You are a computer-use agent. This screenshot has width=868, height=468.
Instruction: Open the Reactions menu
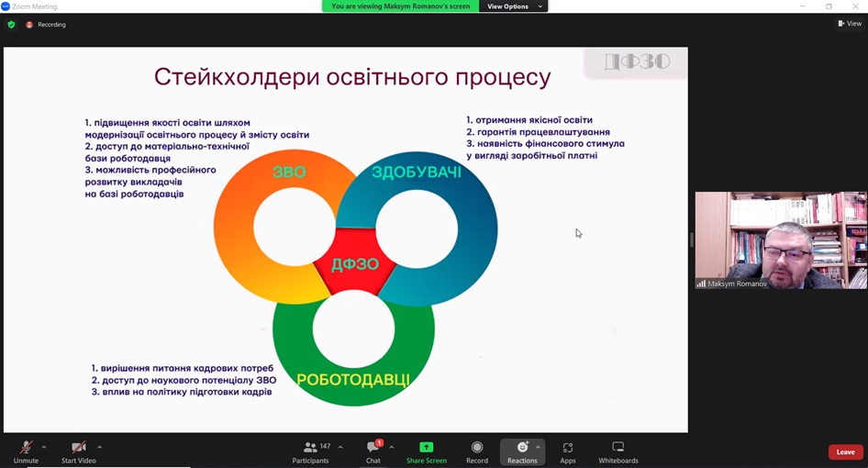point(522,451)
